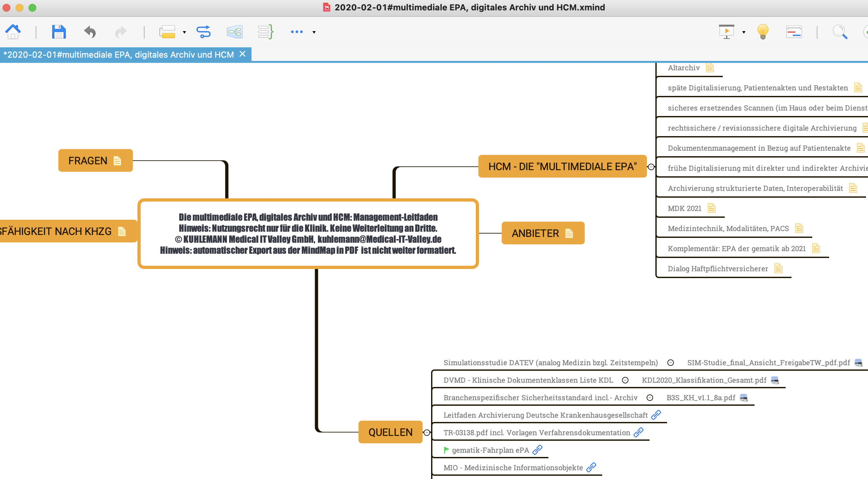
Task: Select the ANBIETER topic
Action: click(x=535, y=233)
